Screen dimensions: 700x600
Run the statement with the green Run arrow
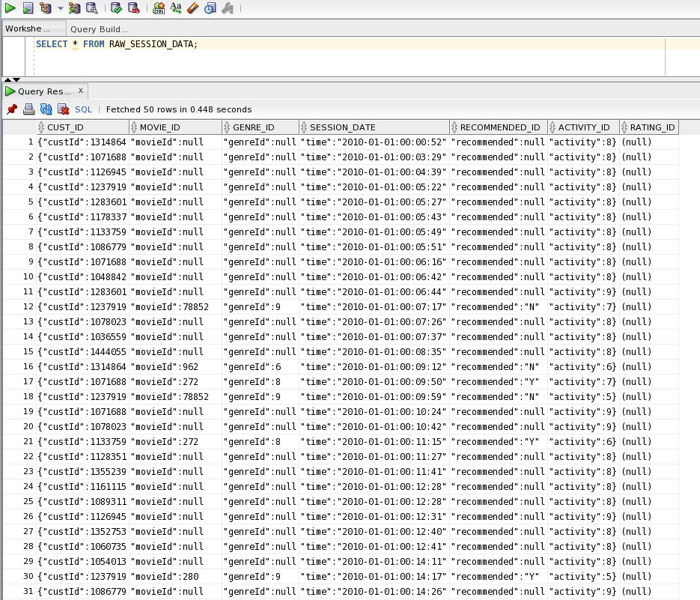[9, 8]
